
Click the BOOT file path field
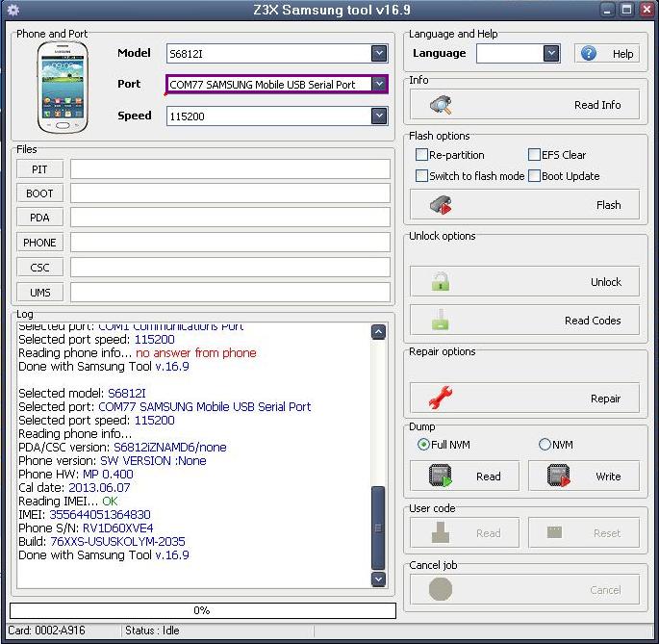(x=230, y=193)
